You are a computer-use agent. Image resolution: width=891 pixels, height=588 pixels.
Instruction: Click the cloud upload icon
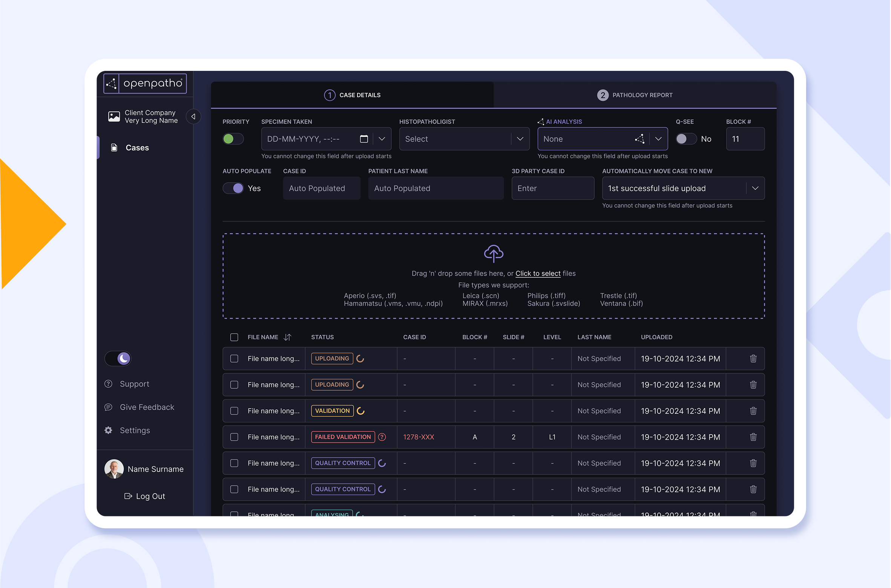(x=494, y=253)
